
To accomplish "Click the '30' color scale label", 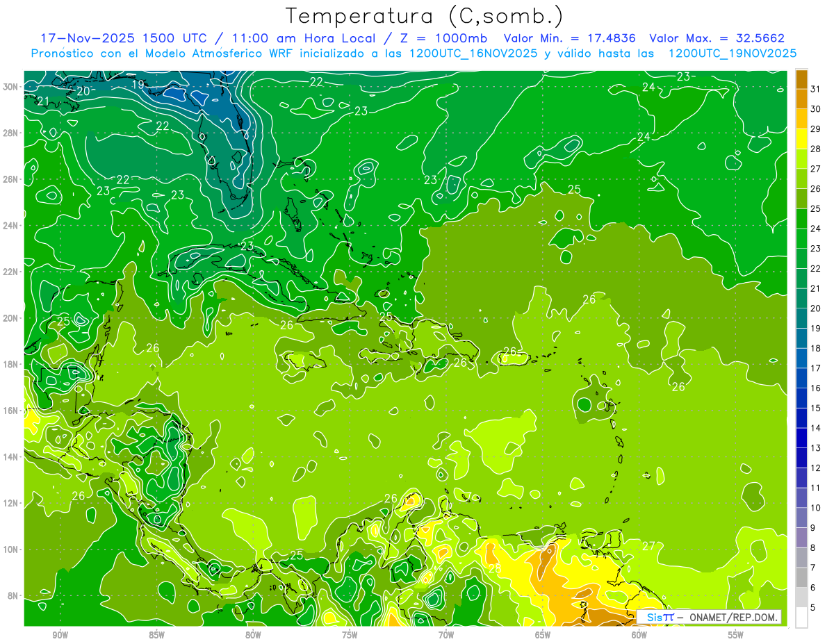I will [816, 109].
